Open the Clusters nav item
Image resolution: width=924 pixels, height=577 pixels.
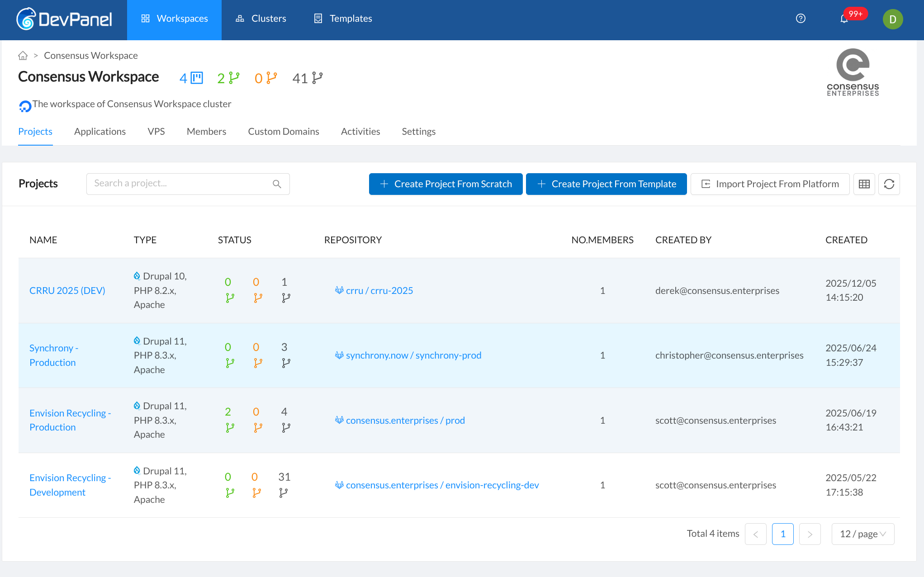[x=261, y=19]
